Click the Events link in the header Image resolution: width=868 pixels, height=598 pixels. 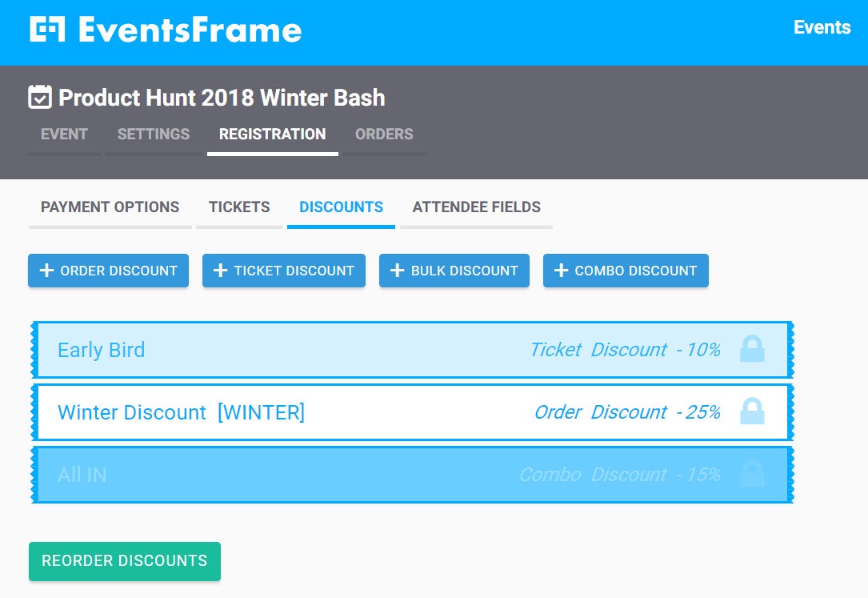(x=822, y=27)
